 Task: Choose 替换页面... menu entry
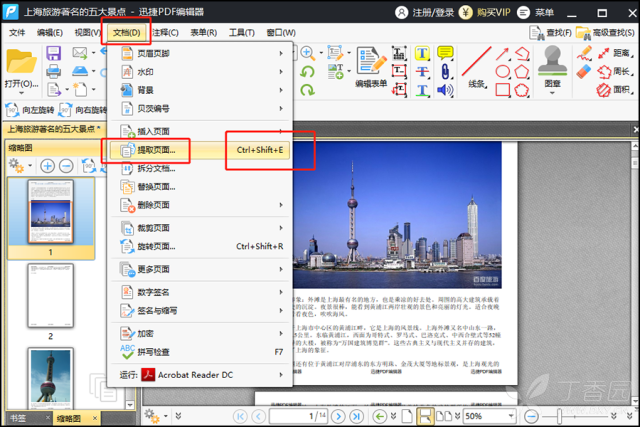(x=200, y=187)
